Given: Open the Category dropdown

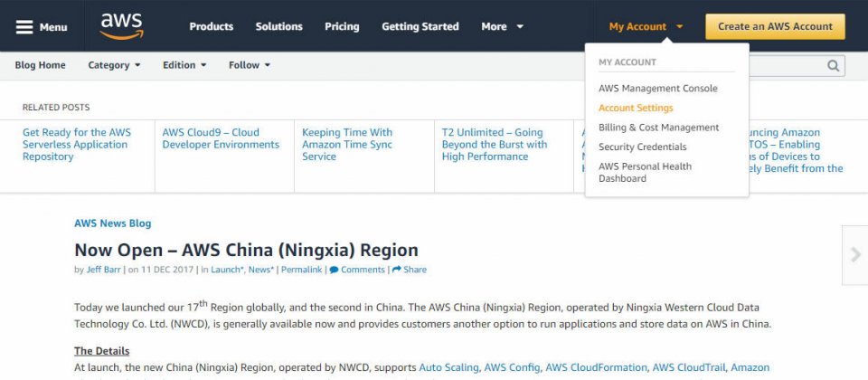Looking at the screenshot, I should coord(114,65).
